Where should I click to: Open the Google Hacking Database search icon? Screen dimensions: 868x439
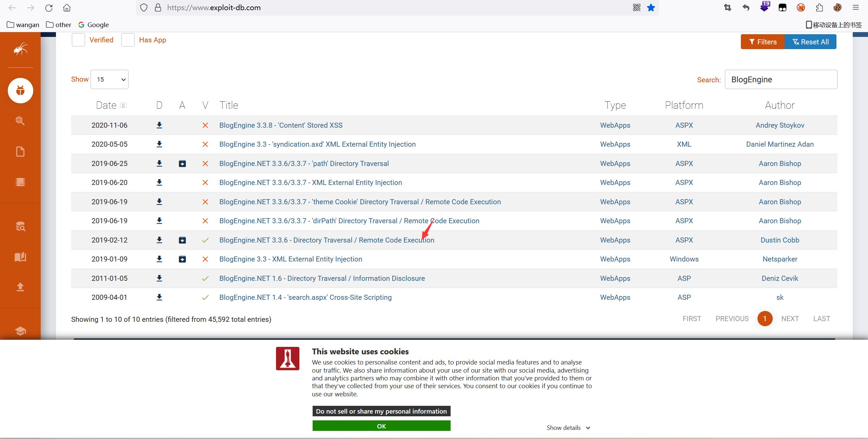pos(20,121)
